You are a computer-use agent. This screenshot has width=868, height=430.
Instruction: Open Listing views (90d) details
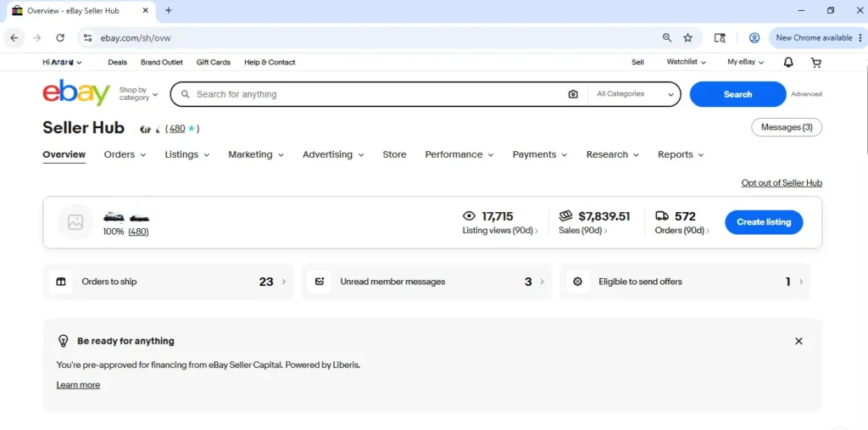point(500,231)
